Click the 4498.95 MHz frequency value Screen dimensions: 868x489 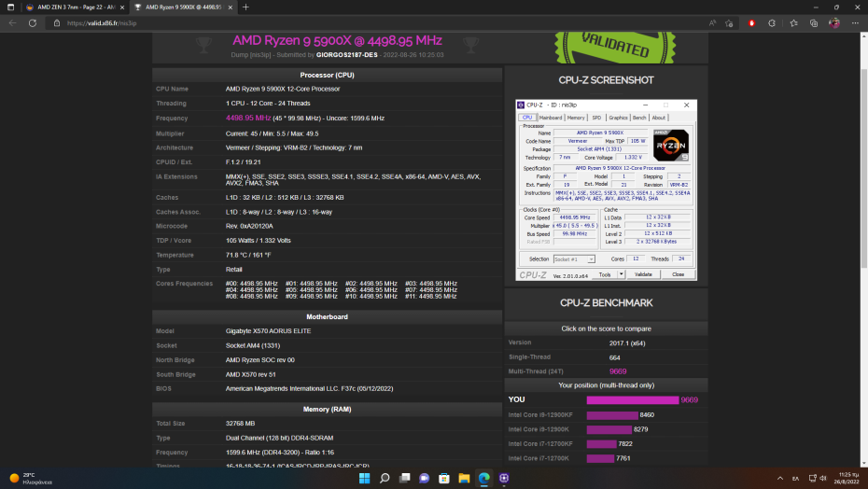248,118
